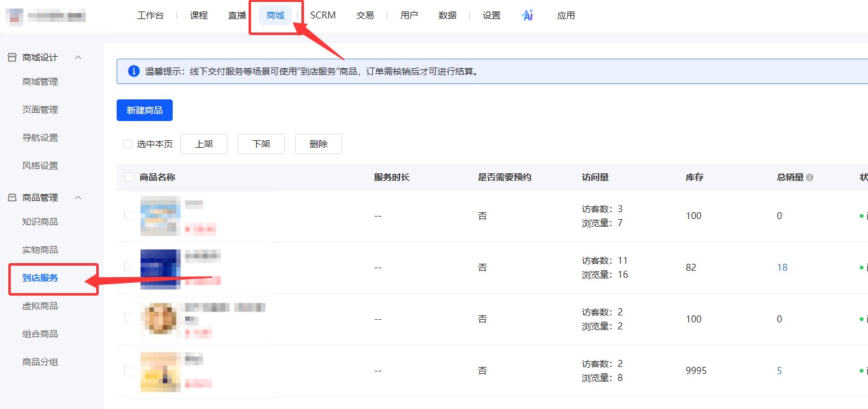Screen dimensions: 868x409
Task: Open 商品分组 in the sidebar
Action: [40, 362]
